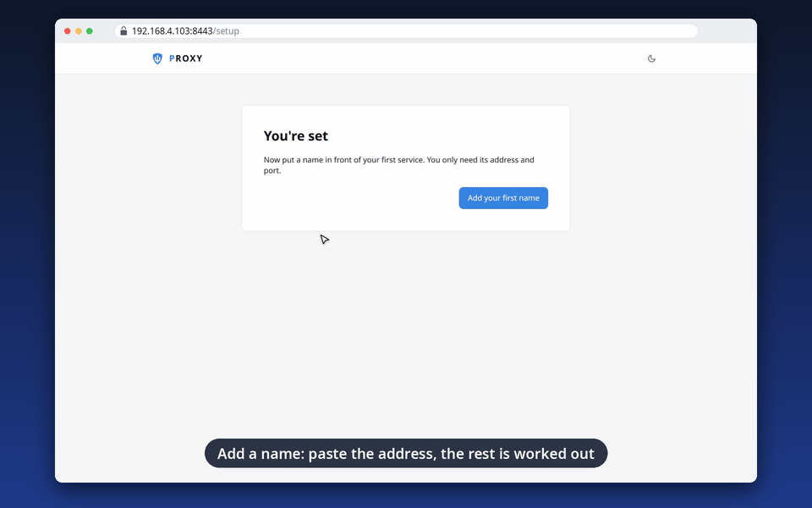The image size is (812, 508).
Task: Close the browser window with red button
Action: click(x=68, y=31)
